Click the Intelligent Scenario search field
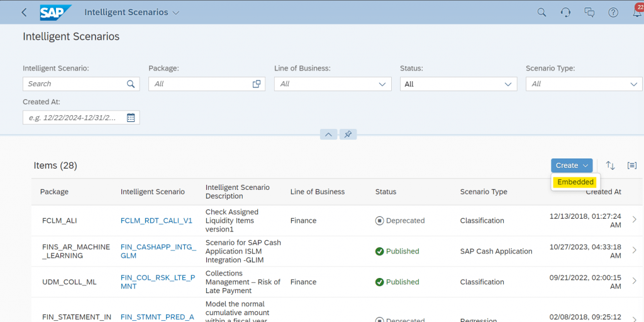The height and width of the screenshot is (322, 644). coord(81,84)
